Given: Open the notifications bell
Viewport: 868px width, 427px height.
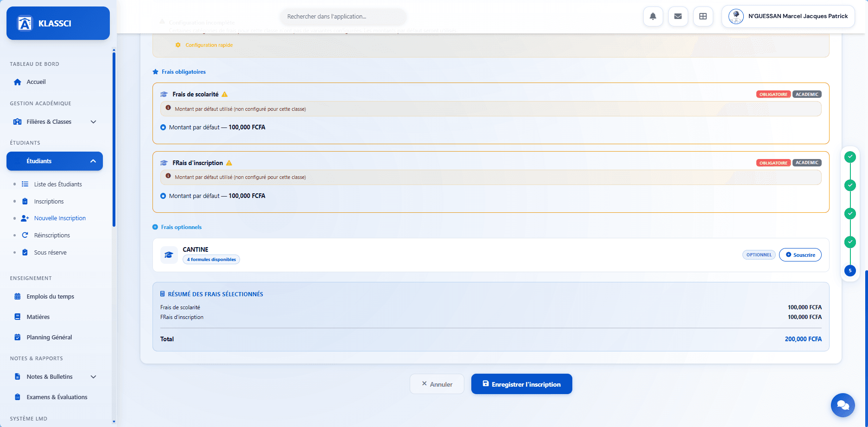Looking at the screenshot, I should [x=653, y=16].
